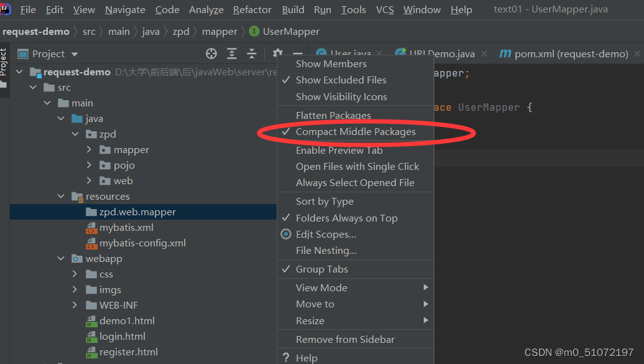Open the Project view dropdown arrow
644x364 pixels.
75,54
